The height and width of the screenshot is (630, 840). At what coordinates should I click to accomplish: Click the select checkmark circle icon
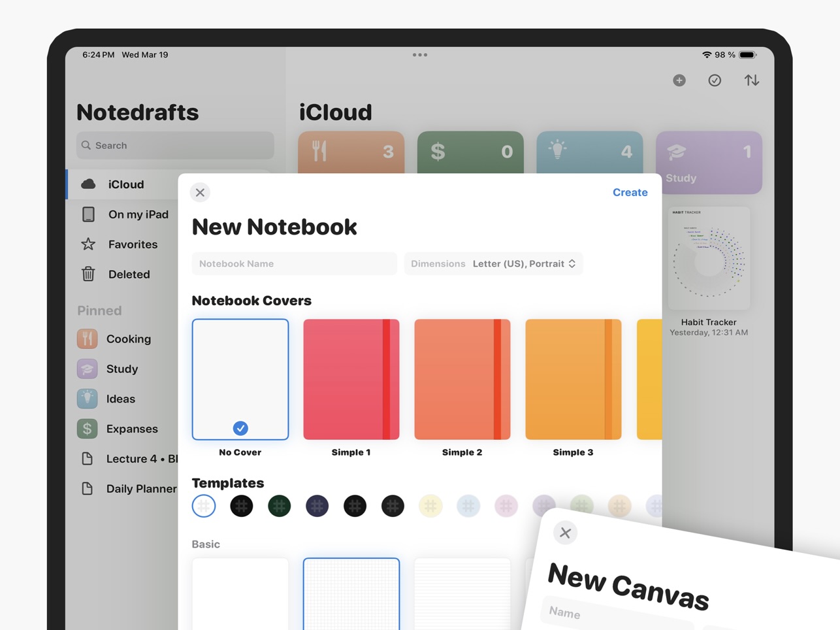click(x=715, y=80)
